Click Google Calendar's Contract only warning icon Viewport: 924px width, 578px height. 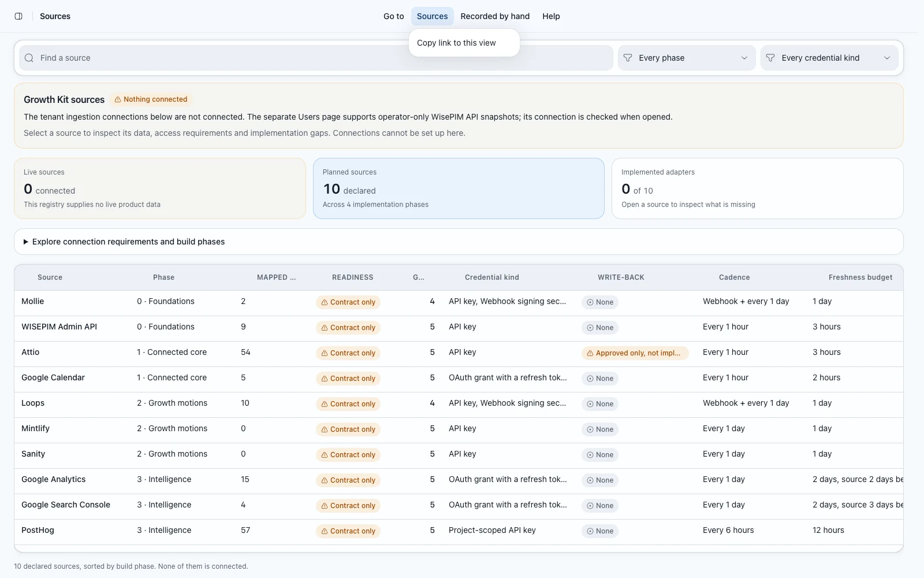click(x=325, y=379)
